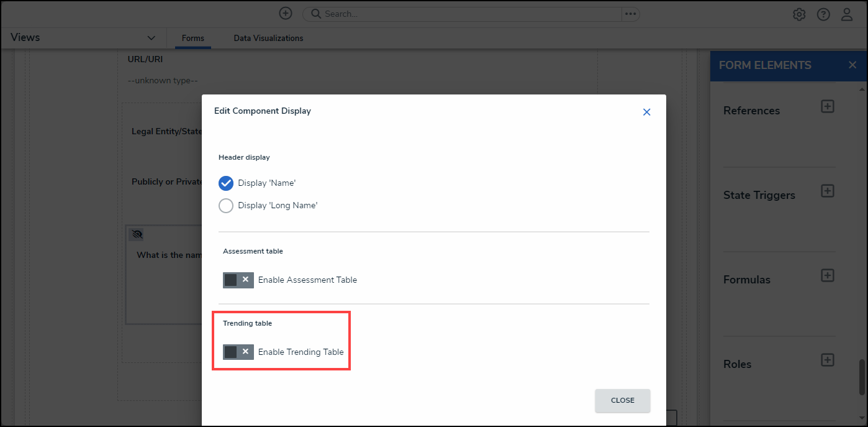The height and width of the screenshot is (427, 868).
Task: Open the settings gear icon
Action: tap(799, 14)
